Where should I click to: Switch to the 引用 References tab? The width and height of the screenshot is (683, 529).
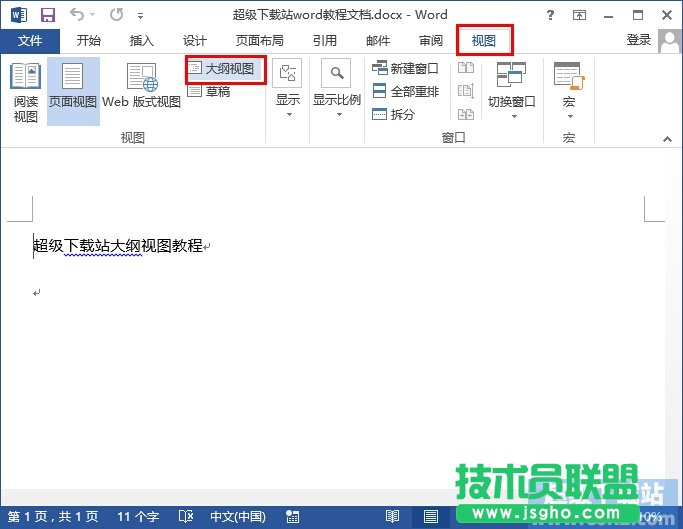click(325, 41)
